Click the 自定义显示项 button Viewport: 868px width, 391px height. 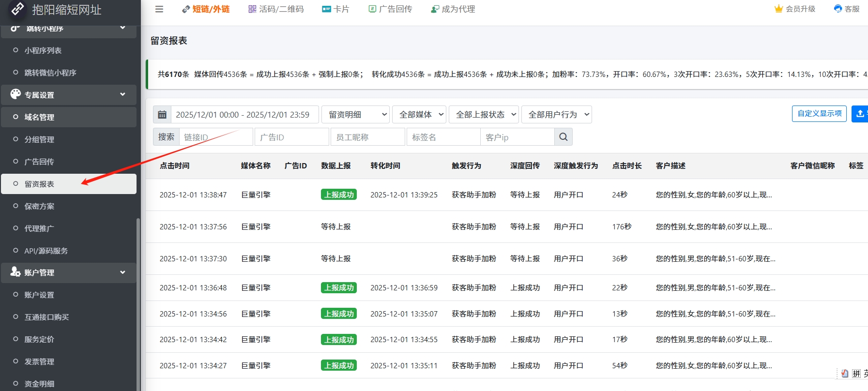click(819, 114)
